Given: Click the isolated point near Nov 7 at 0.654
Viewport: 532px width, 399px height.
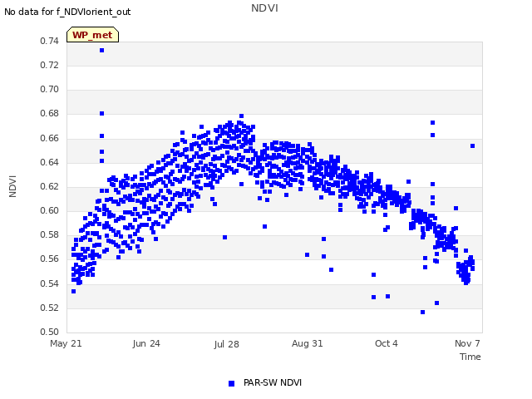Looking at the screenshot, I should pos(472,146).
